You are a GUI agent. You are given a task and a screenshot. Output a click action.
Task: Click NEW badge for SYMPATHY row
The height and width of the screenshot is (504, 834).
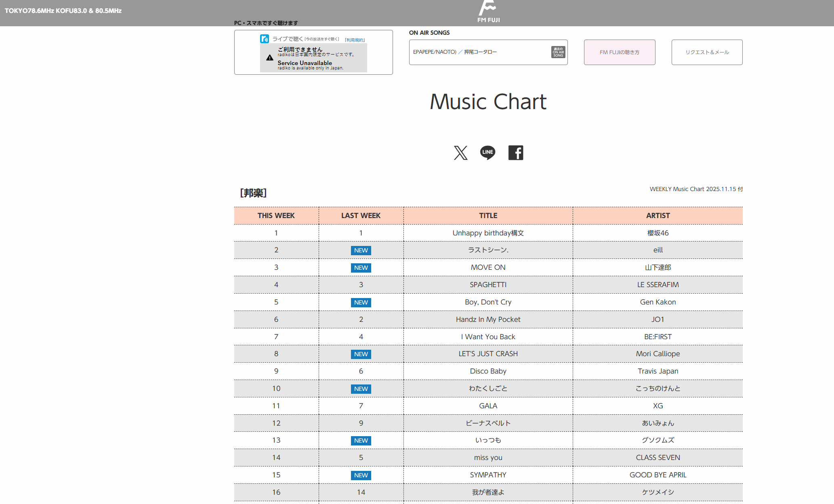click(361, 475)
